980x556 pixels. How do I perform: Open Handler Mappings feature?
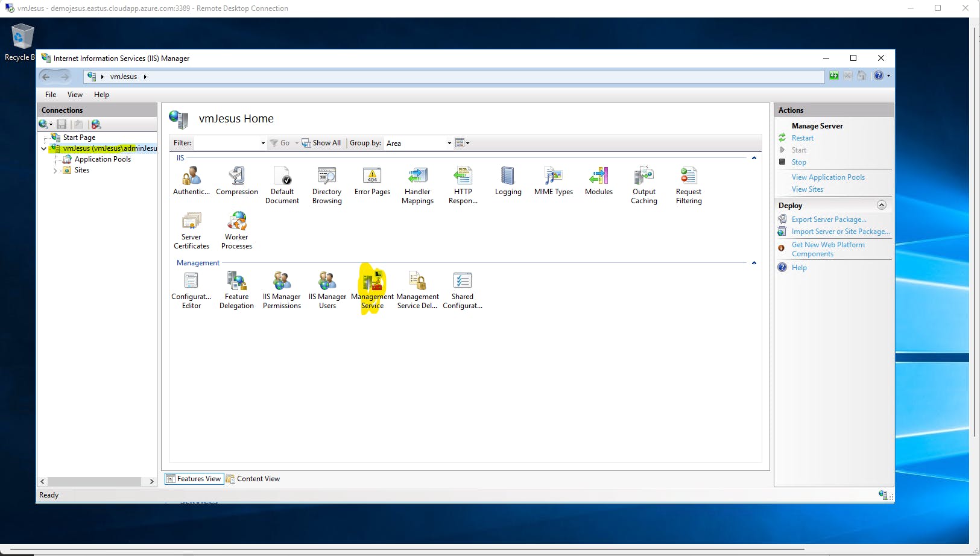(x=417, y=185)
